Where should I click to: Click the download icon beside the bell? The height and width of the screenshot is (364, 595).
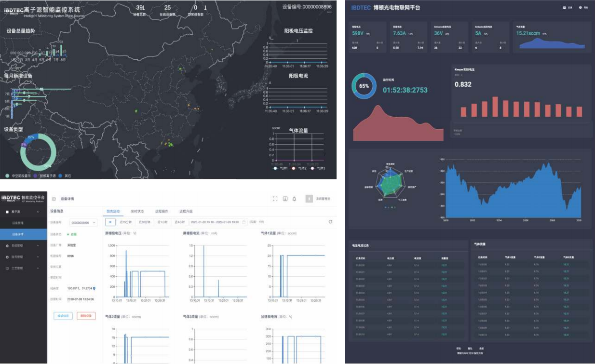click(285, 199)
